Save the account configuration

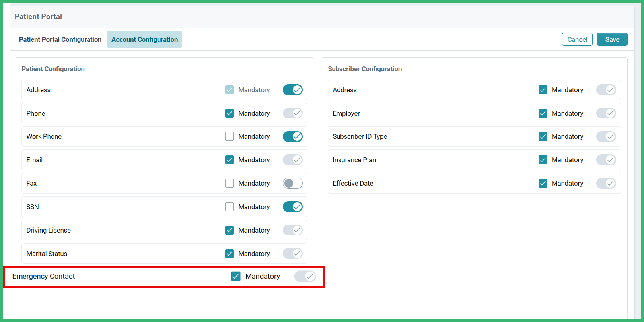pyautogui.click(x=612, y=39)
